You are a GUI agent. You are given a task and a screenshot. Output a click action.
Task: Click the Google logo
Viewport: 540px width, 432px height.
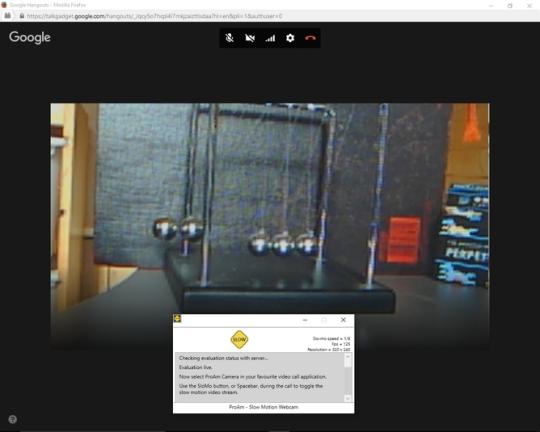pyautogui.click(x=30, y=37)
